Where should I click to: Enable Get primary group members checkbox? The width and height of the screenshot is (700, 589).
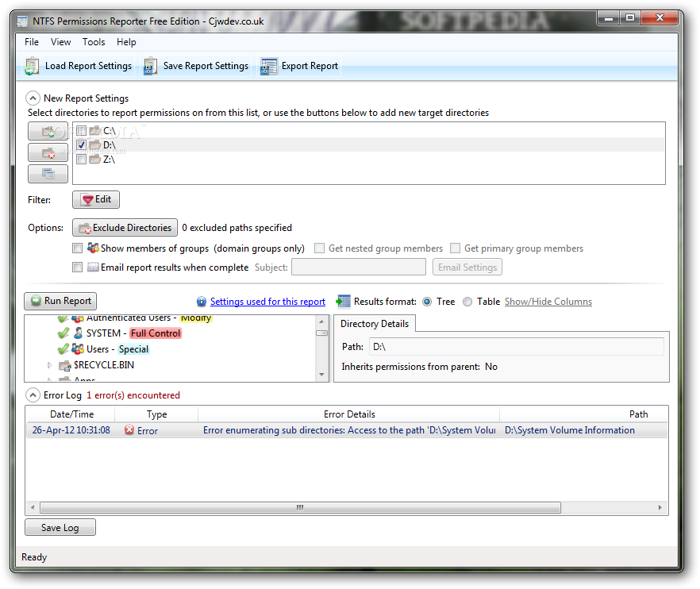coord(455,248)
